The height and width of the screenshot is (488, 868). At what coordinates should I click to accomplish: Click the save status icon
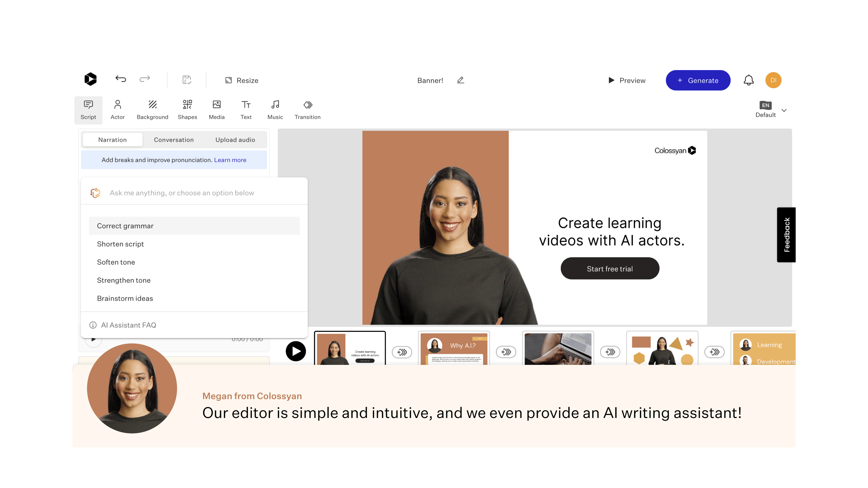pyautogui.click(x=187, y=80)
